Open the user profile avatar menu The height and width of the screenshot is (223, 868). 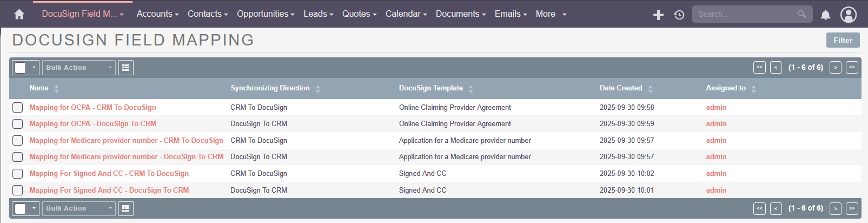tap(848, 15)
